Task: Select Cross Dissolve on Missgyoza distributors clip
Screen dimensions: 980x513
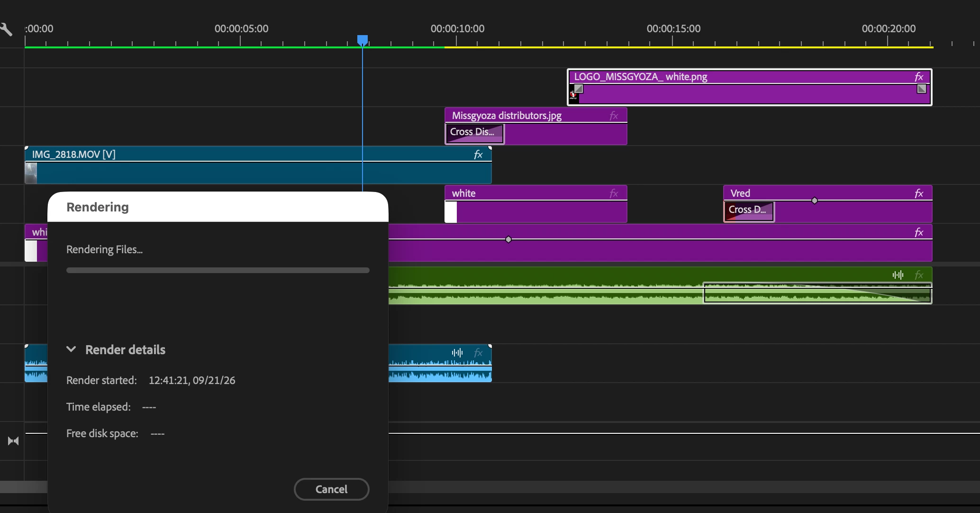Action: point(474,133)
